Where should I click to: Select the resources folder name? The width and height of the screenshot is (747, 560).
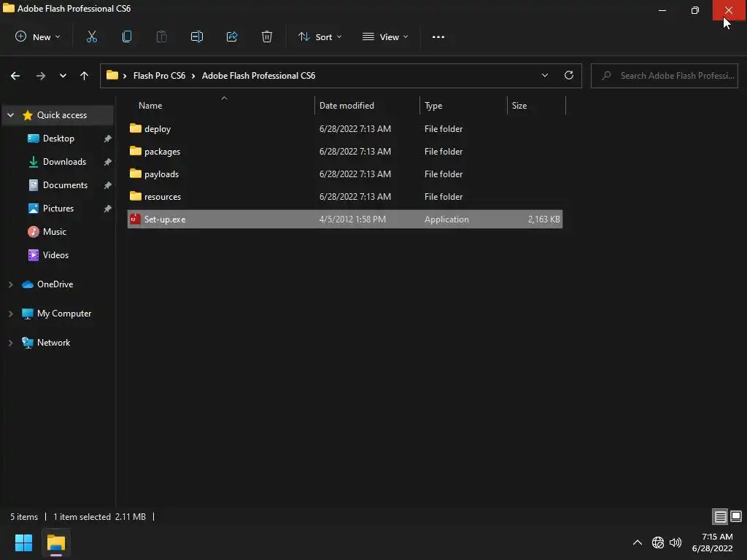click(163, 197)
